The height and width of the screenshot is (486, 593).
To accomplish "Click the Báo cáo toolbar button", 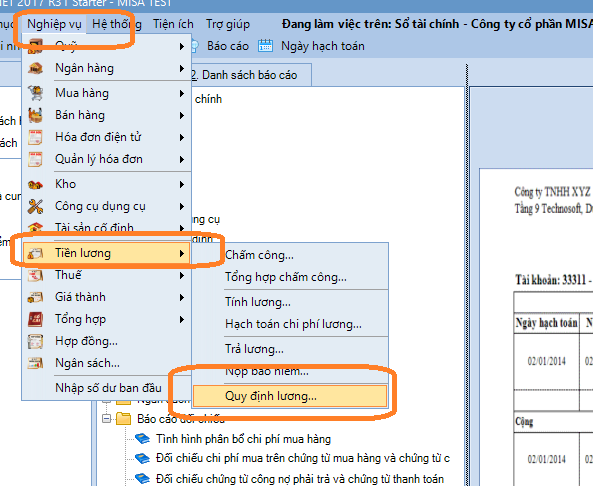I will (228, 46).
